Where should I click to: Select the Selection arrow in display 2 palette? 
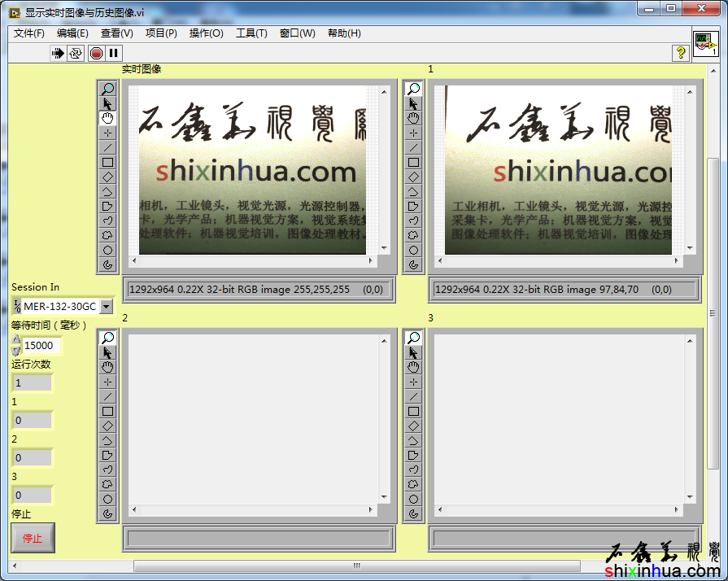click(x=107, y=352)
